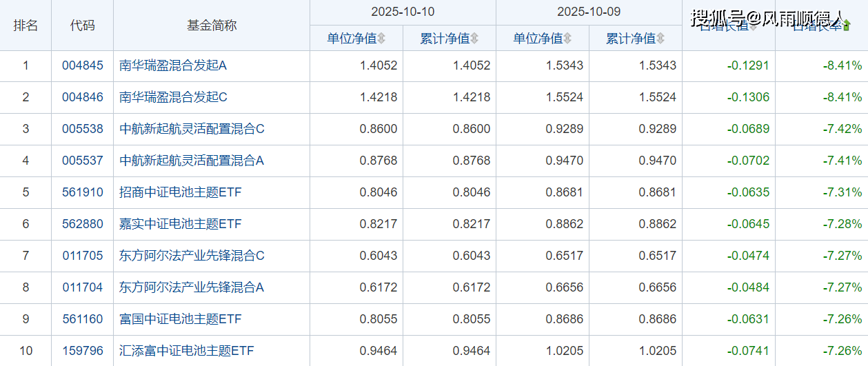Click fund code 011704
Image resolution: width=868 pixels, height=366 pixels.
pyautogui.click(x=82, y=288)
